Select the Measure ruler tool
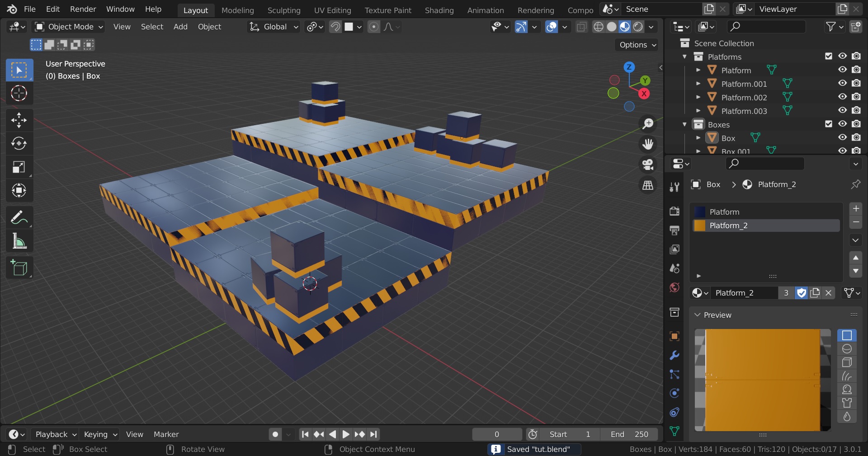Viewport: 868px width, 456px height. 19,241
